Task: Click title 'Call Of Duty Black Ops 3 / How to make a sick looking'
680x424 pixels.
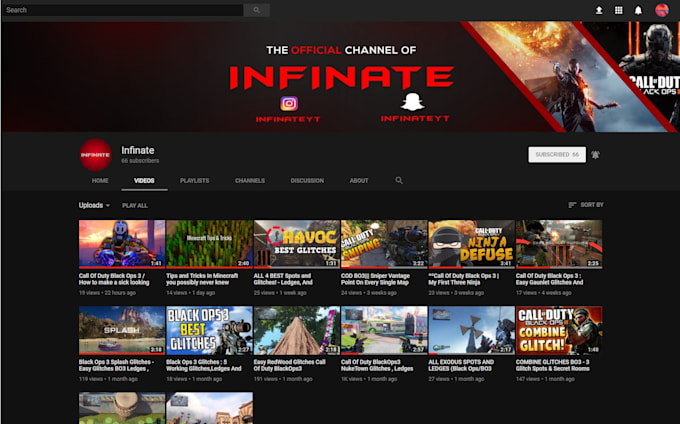Action: 114,279
